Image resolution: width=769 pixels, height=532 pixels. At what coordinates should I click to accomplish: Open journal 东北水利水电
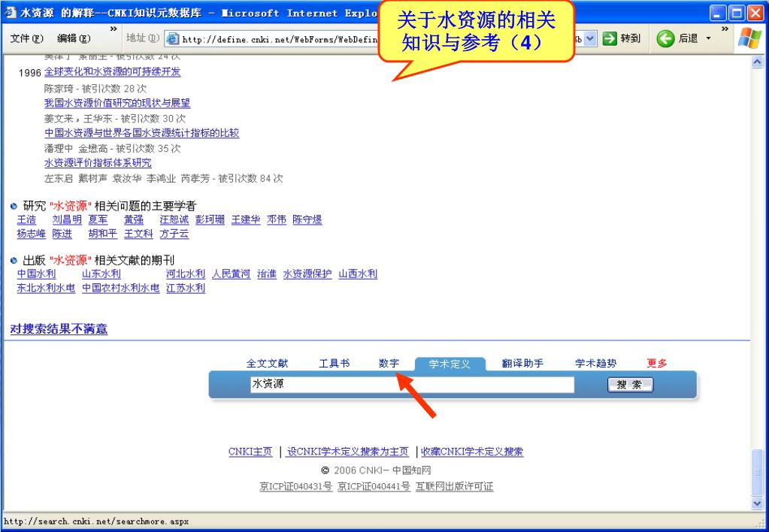pyautogui.click(x=46, y=289)
